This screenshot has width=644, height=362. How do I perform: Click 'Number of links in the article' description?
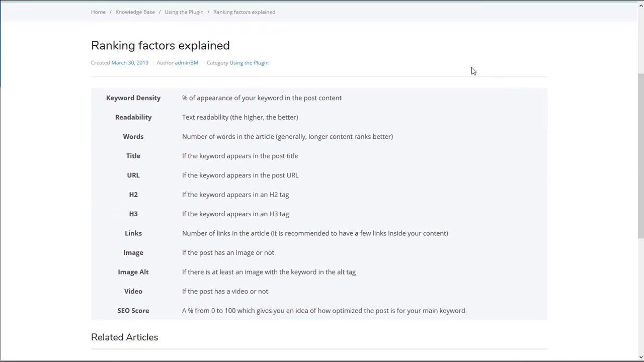click(315, 233)
